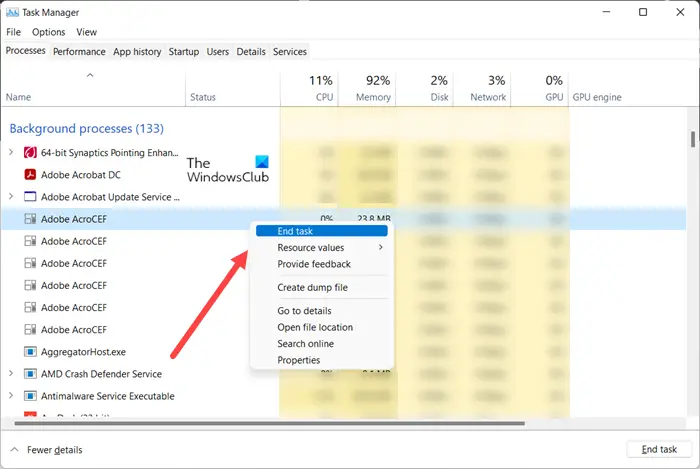The image size is (700, 469).
Task: Expand Adobe Acrobat Update Service group
Action: coord(11,196)
